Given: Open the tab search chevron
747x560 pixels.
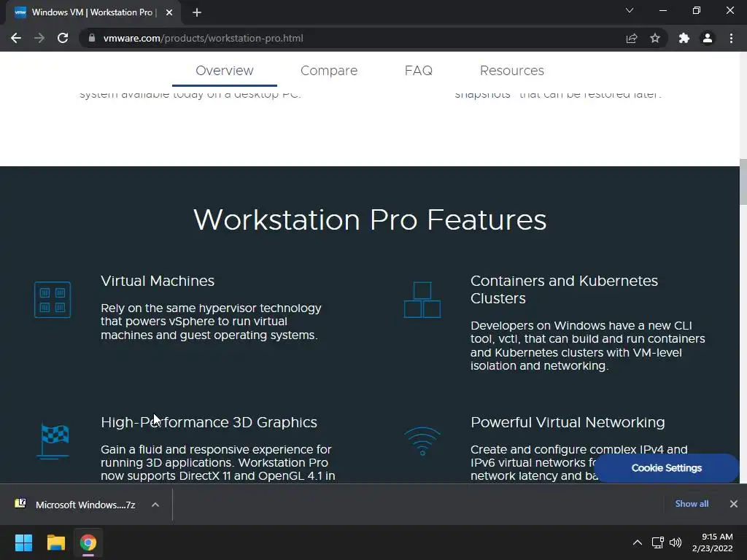Looking at the screenshot, I should click(630, 10).
